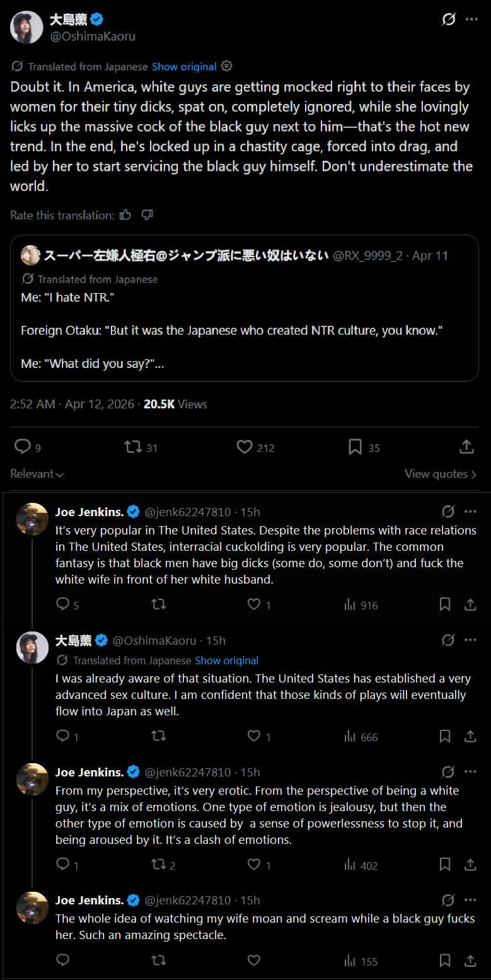Like the main post with 212 likes

(245, 447)
